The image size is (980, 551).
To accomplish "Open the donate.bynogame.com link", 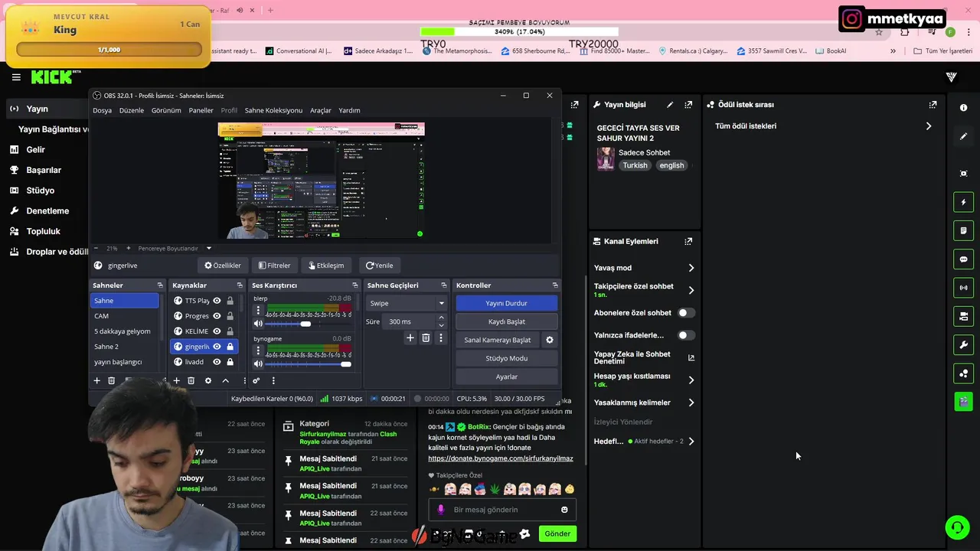I will point(501,458).
